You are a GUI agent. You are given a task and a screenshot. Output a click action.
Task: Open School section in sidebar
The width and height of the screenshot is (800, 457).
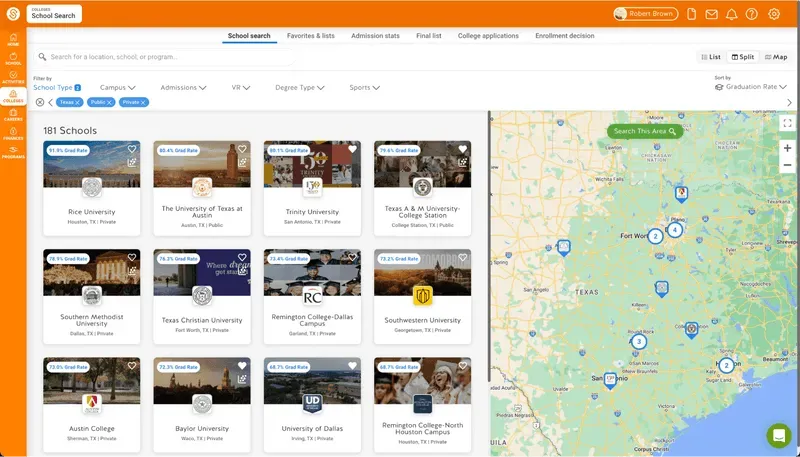13,59
